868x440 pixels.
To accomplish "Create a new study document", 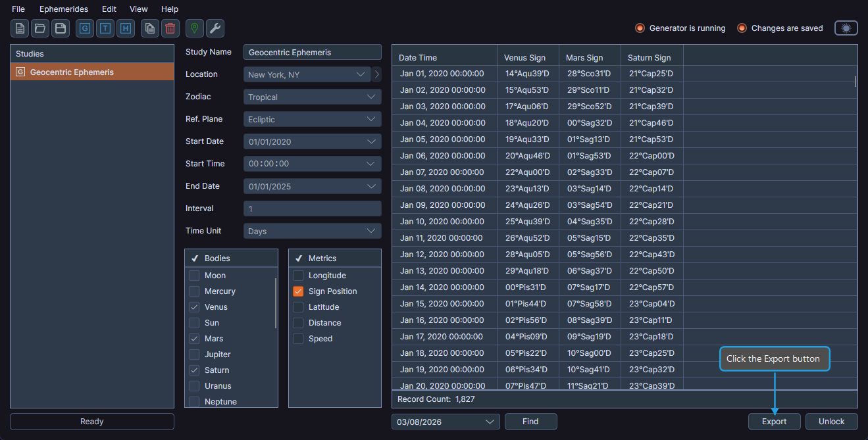I will coord(19,28).
